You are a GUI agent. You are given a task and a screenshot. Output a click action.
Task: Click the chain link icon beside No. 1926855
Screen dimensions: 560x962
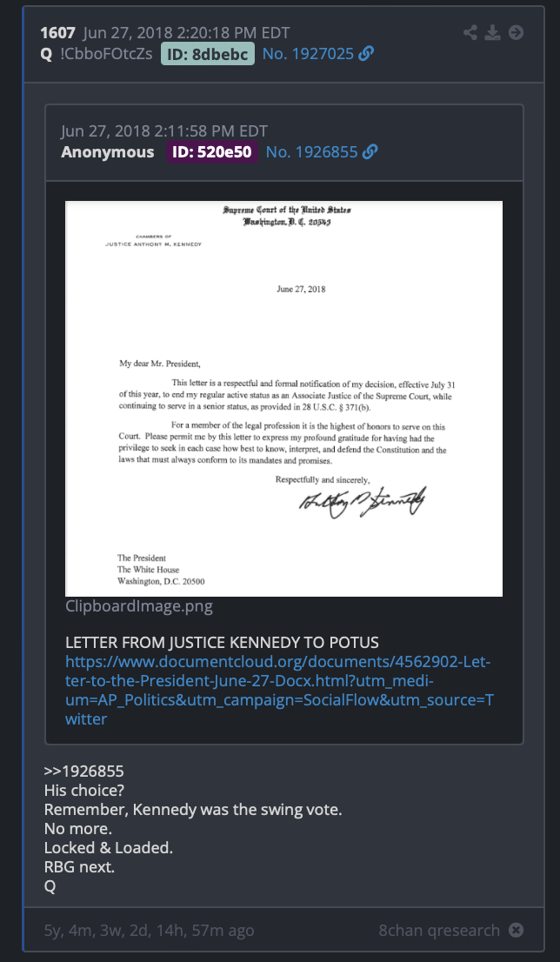(370, 152)
